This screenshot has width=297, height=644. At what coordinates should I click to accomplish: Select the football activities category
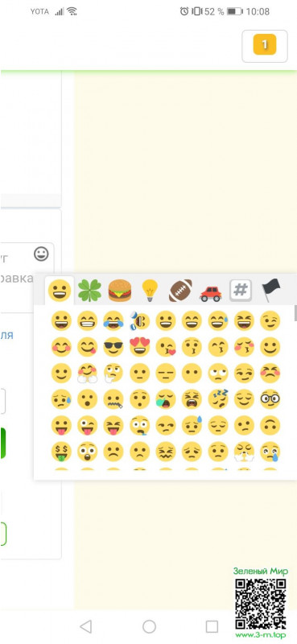[180, 291]
